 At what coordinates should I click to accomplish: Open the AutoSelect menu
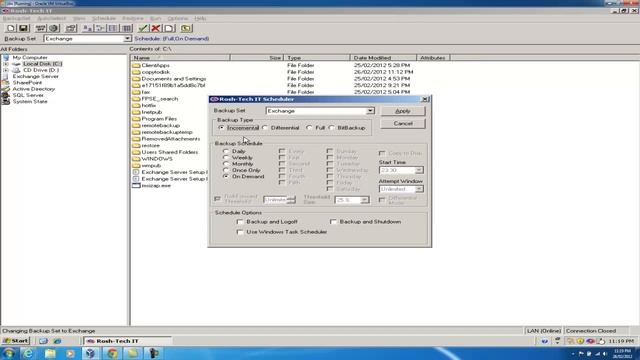[51, 18]
